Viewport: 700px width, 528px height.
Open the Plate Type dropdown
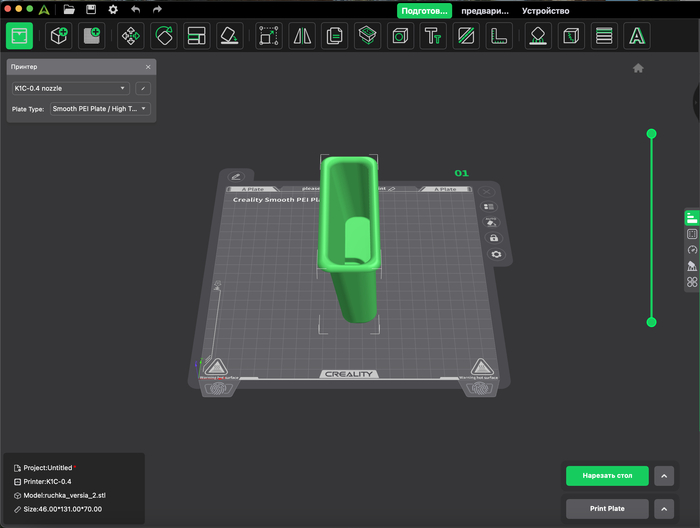[99, 108]
